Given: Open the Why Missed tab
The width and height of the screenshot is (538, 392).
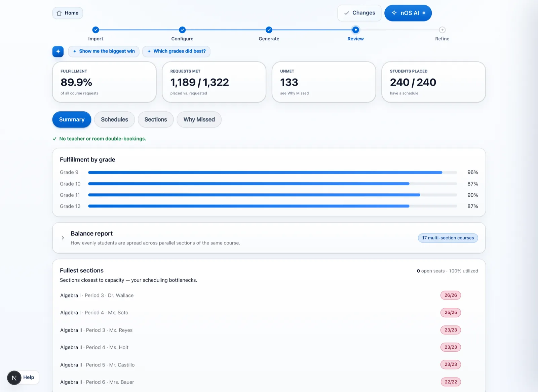Looking at the screenshot, I should [x=199, y=120].
